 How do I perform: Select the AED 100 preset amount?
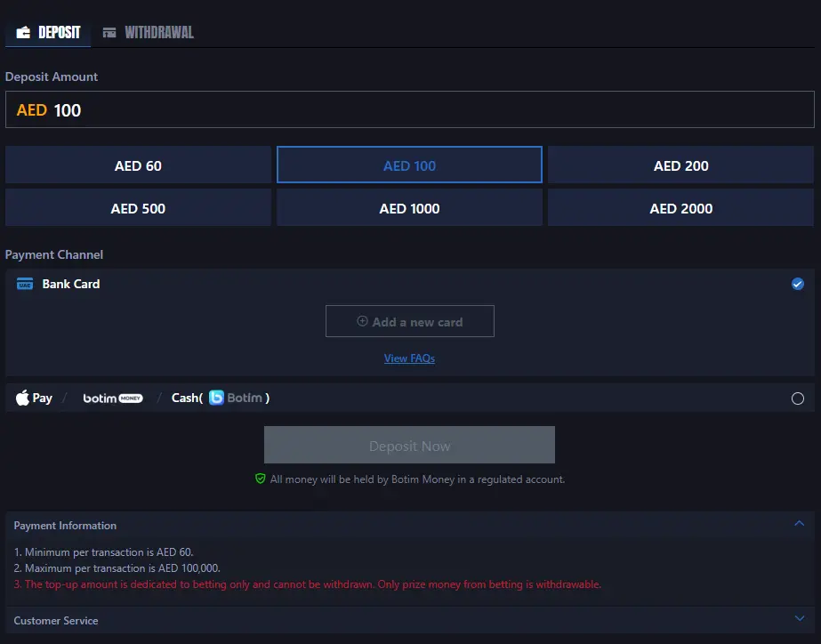click(x=409, y=165)
